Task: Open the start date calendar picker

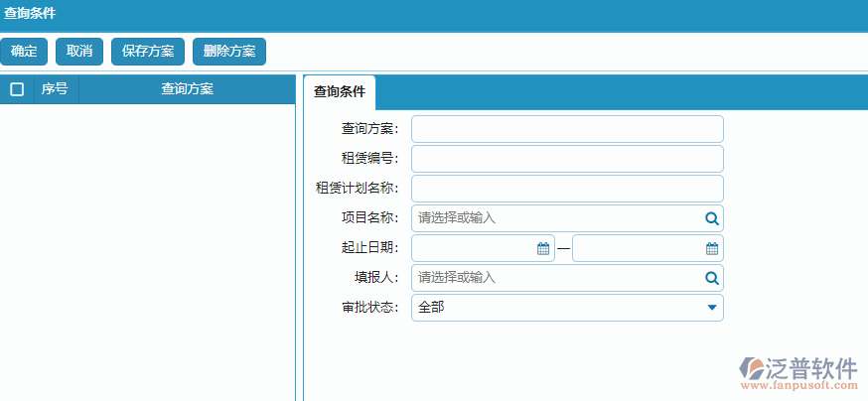Action: tap(543, 248)
